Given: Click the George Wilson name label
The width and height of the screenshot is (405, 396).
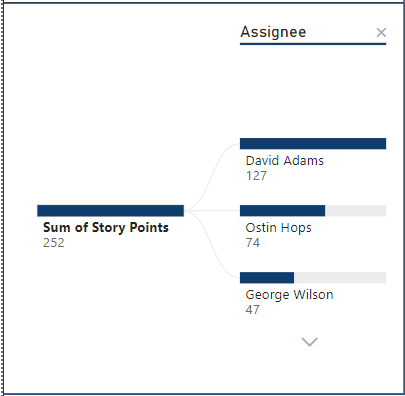Looking at the screenshot, I should point(289,295).
